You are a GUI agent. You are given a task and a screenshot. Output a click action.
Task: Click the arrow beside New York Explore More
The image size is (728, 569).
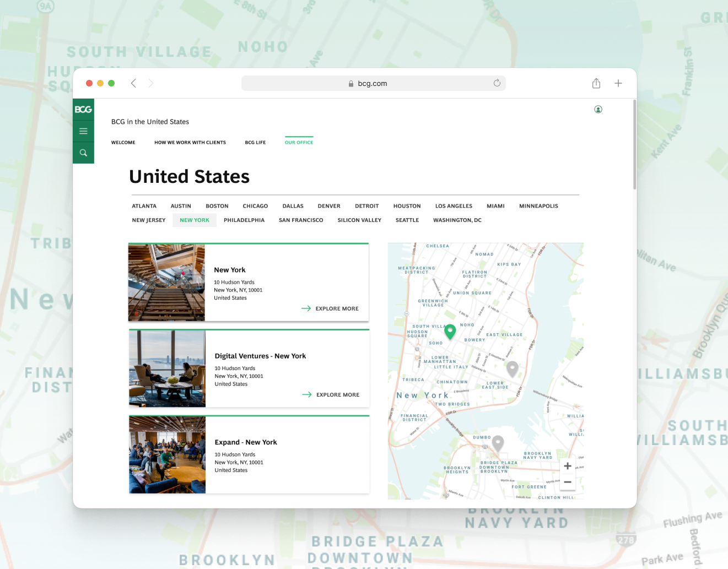[306, 308]
